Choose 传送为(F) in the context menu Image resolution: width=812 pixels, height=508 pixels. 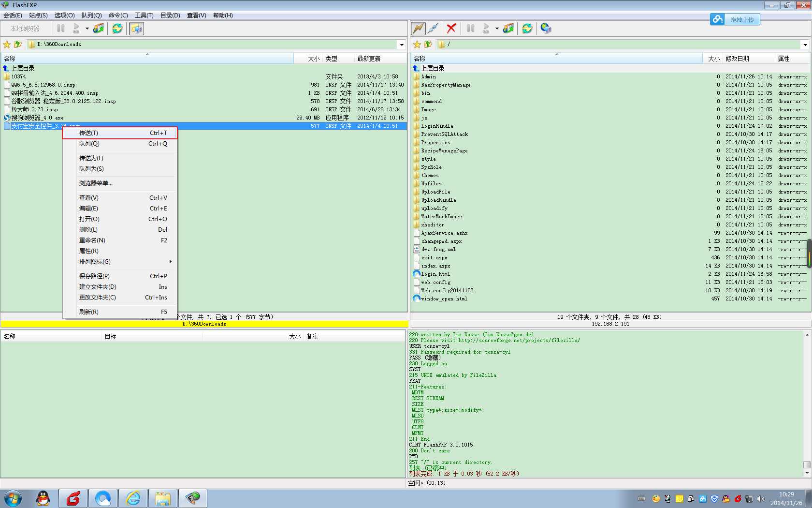pyautogui.click(x=120, y=158)
